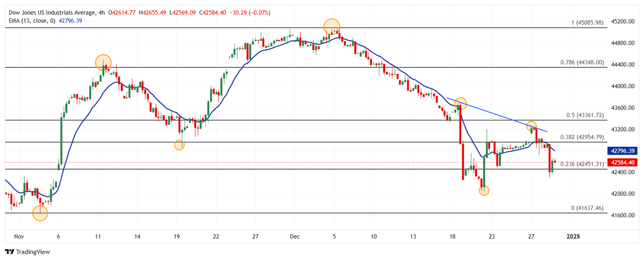Click the orange circle at the trendline's upper-left start
The height and width of the screenshot is (260, 644).
tap(460, 103)
